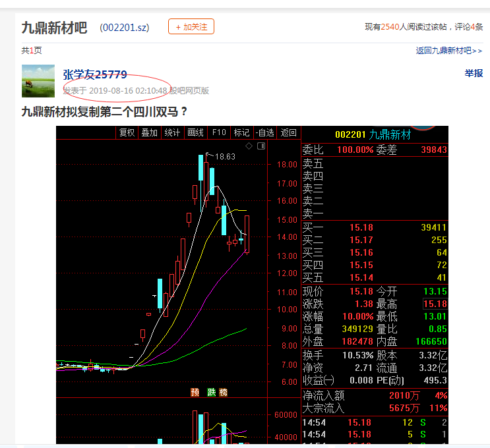Click 买一 volume 39411
The image size is (490, 448).
[434, 227]
